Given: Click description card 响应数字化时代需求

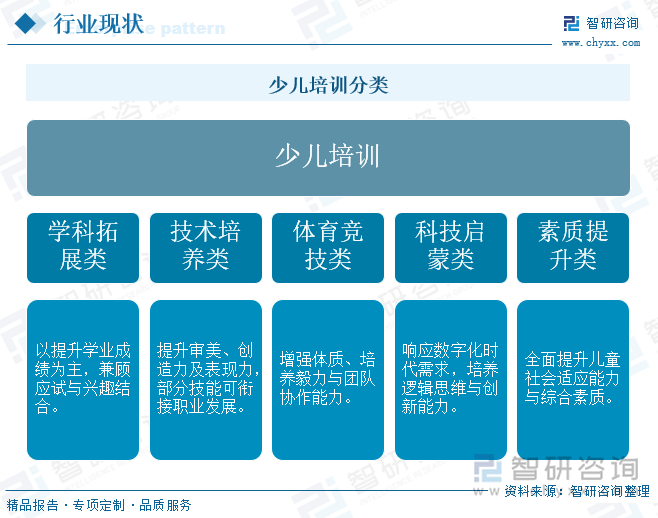Looking at the screenshot, I should pos(451,379).
